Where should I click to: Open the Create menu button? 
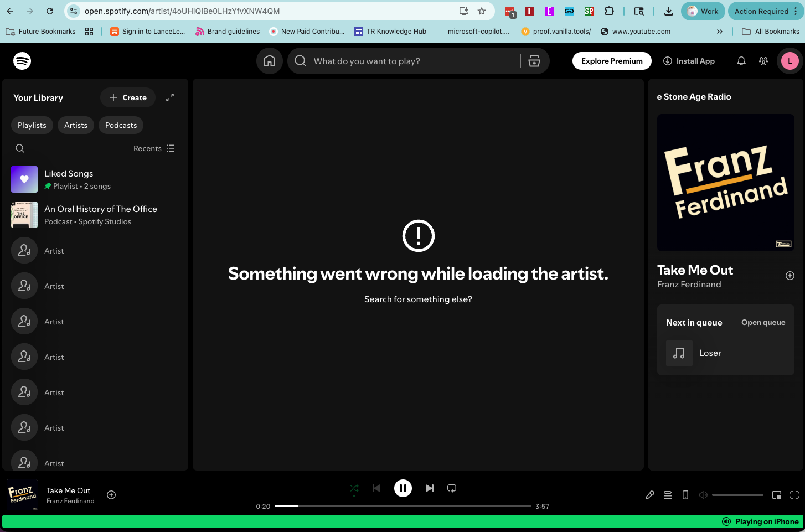click(x=128, y=97)
